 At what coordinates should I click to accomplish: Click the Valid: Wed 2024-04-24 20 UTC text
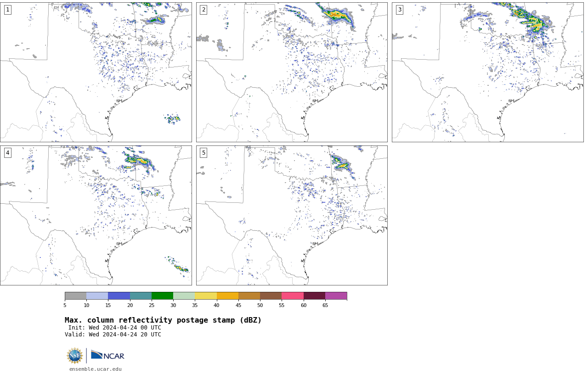point(113,335)
